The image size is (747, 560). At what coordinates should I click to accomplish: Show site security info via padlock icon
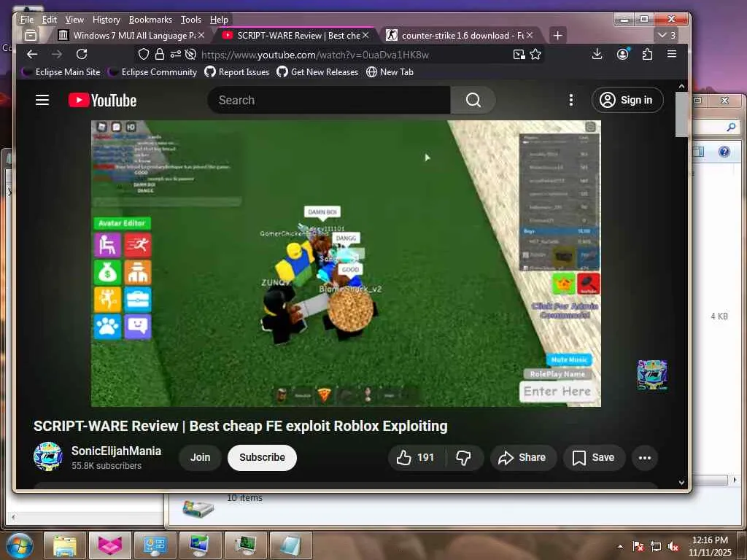tap(160, 54)
